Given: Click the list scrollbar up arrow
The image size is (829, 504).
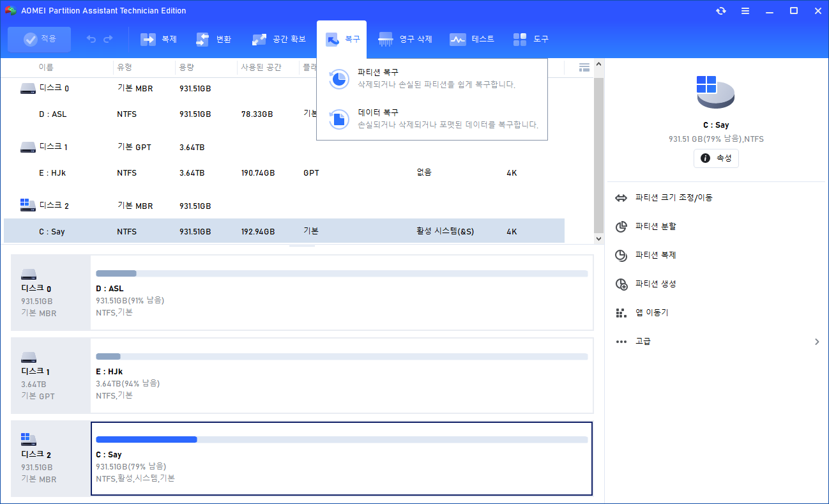Looking at the screenshot, I should (x=598, y=64).
